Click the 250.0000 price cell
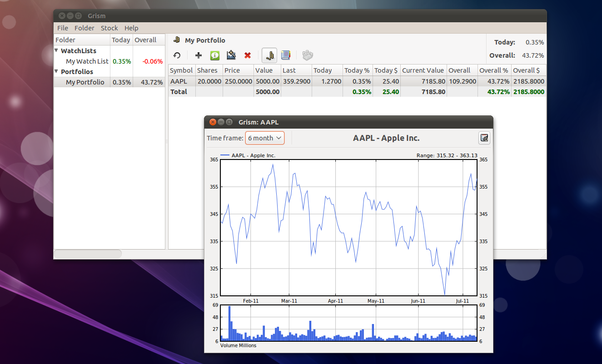Image resolution: width=602 pixels, height=364 pixels. [x=238, y=82]
